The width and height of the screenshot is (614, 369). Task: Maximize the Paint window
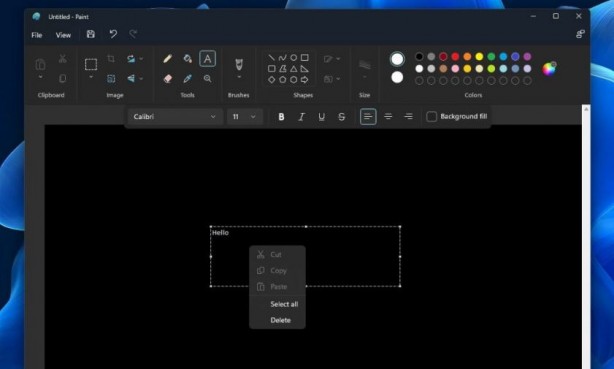[556, 16]
